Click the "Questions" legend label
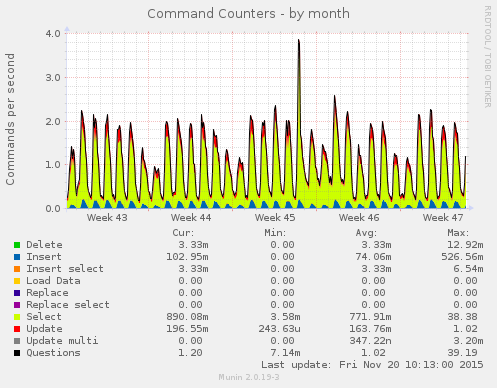Screen dimensions: 497x388 [x=53, y=353]
